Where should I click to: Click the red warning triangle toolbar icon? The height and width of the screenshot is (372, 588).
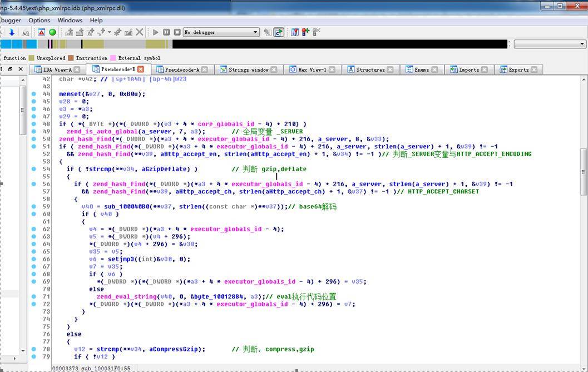(42, 32)
